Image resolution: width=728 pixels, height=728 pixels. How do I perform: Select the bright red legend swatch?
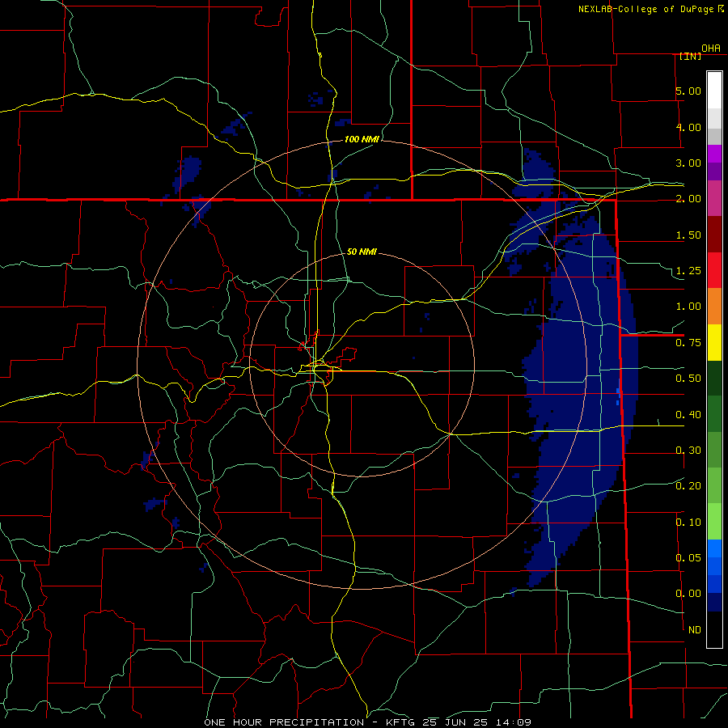(714, 270)
